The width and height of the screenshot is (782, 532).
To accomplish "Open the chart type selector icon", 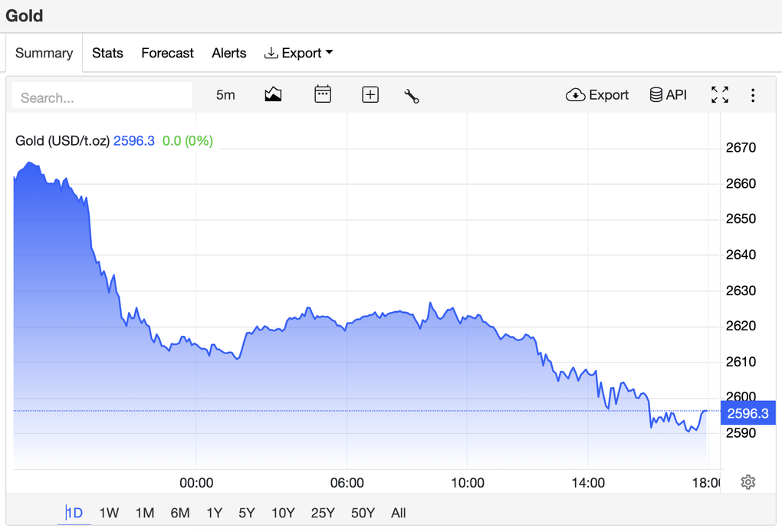I will coord(273,94).
